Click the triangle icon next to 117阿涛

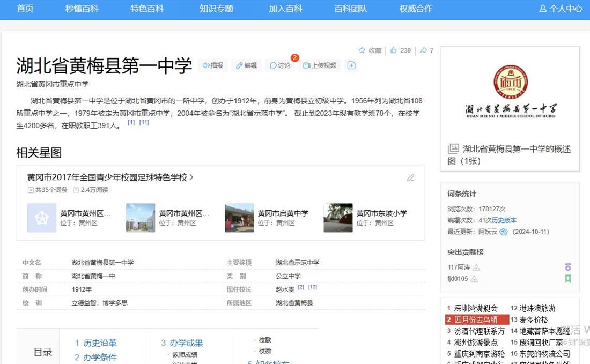coord(476,268)
